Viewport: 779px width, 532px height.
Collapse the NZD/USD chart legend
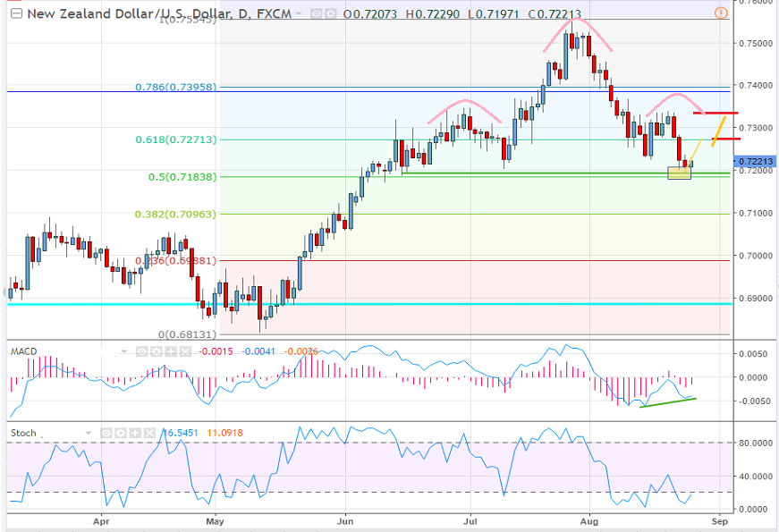pos(16,13)
